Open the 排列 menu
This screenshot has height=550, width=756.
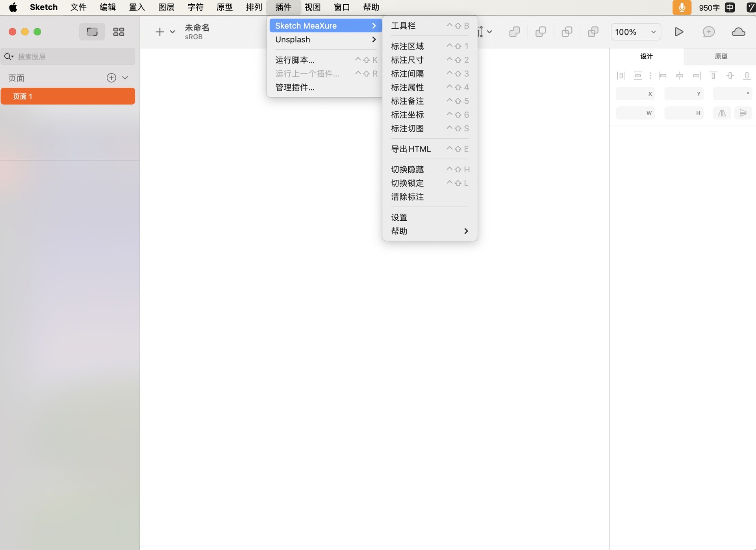(x=254, y=7)
